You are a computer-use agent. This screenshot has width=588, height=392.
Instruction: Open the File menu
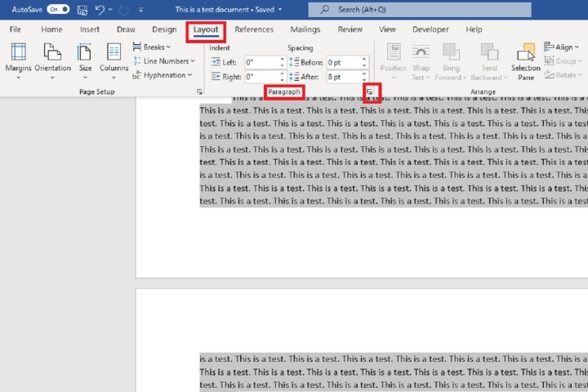(x=16, y=29)
